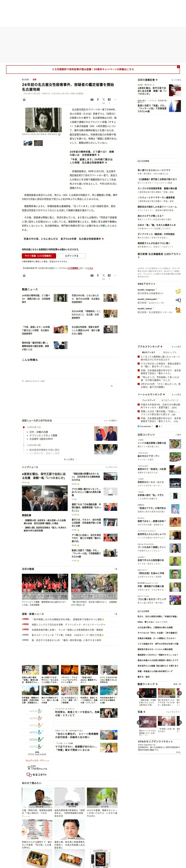Image resolution: width=186 pixels, height=868 pixels.
Task: Open the STGのモリブデンワイヤカット ad link
Action: 155,742
